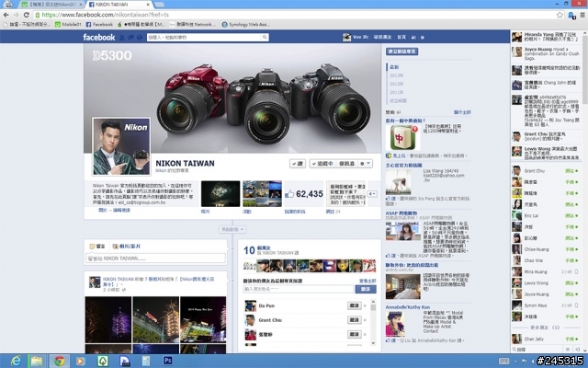Viewport: 588px width, 368px height.
Task: Click the Create Page button
Action: (x=402, y=52)
